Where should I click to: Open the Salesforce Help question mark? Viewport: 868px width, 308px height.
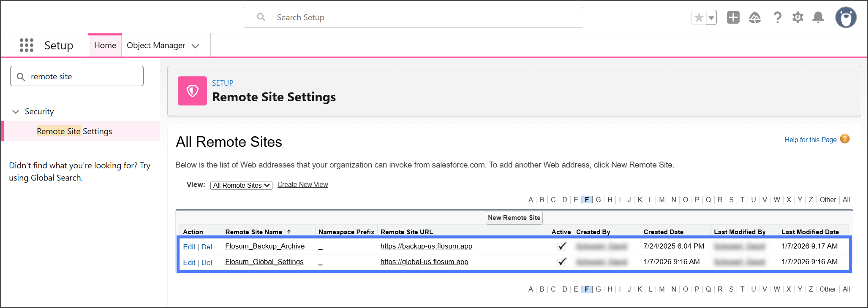pos(777,18)
